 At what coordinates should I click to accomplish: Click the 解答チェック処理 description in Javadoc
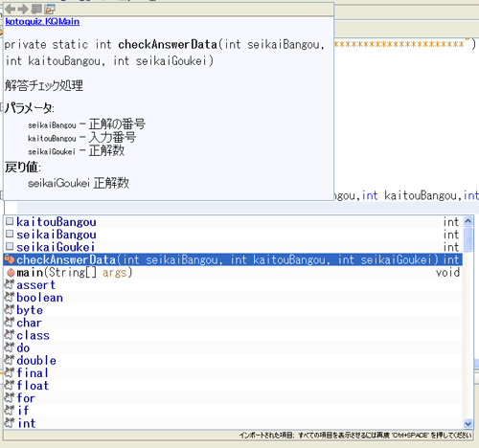click(x=44, y=85)
